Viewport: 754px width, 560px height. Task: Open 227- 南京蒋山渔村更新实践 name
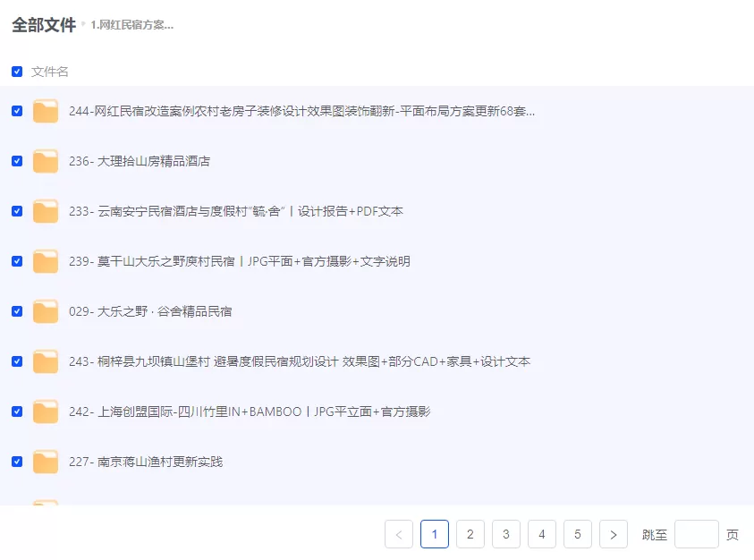coord(146,462)
